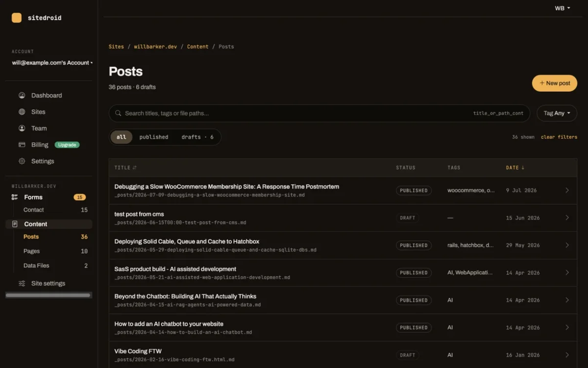
Task: Open 'How to add an AI chatbot to your website'
Action: coord(169,324)
